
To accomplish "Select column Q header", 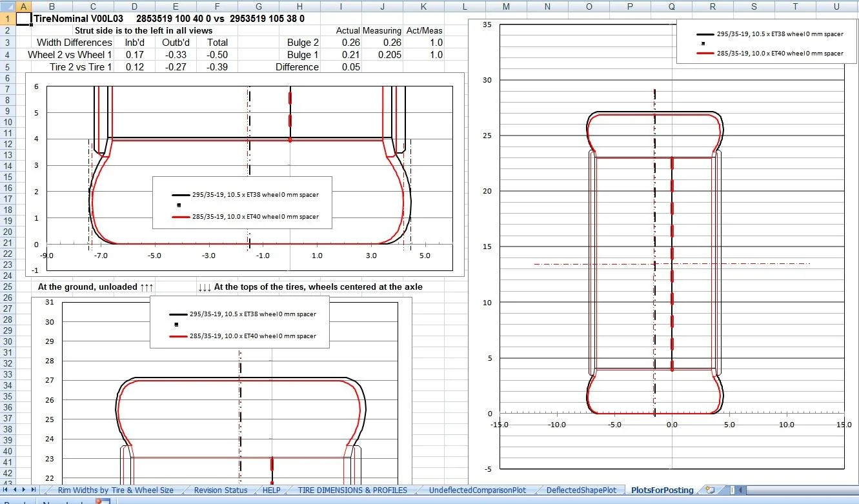I will coord(671,6).
